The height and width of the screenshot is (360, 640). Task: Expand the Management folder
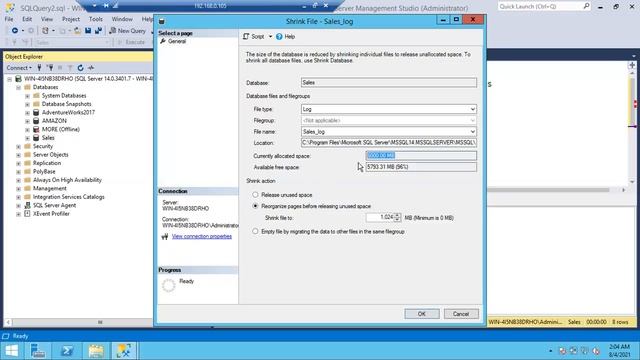coord(18,189)
